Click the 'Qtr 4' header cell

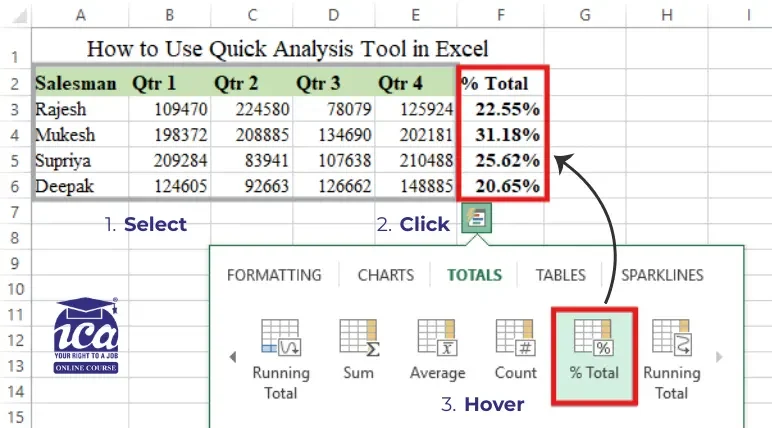[x=416, y=83]
